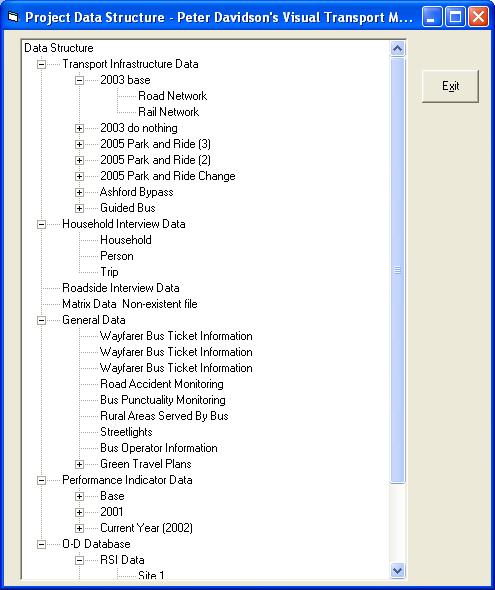This screenshot has height=590, width=495.
Task: Collapse the O-D Database node
Action: pos(41,544)
